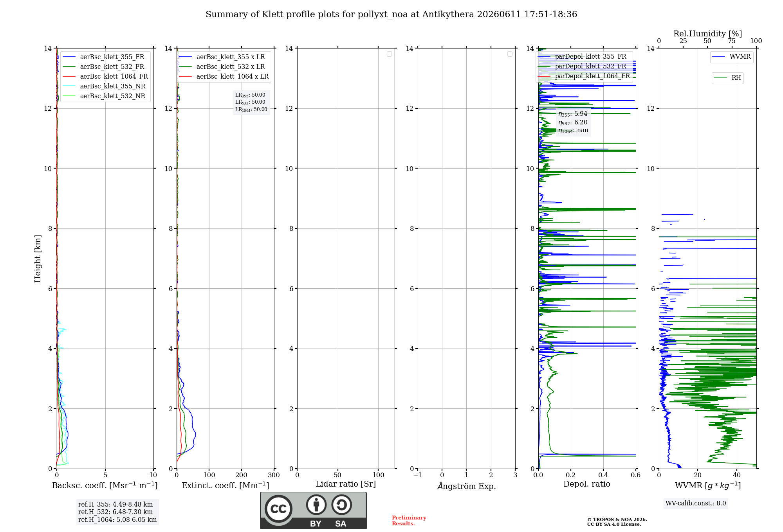Click the Preliminary Results red text
This screenshot has height=532, width=783.
point(409,520)
